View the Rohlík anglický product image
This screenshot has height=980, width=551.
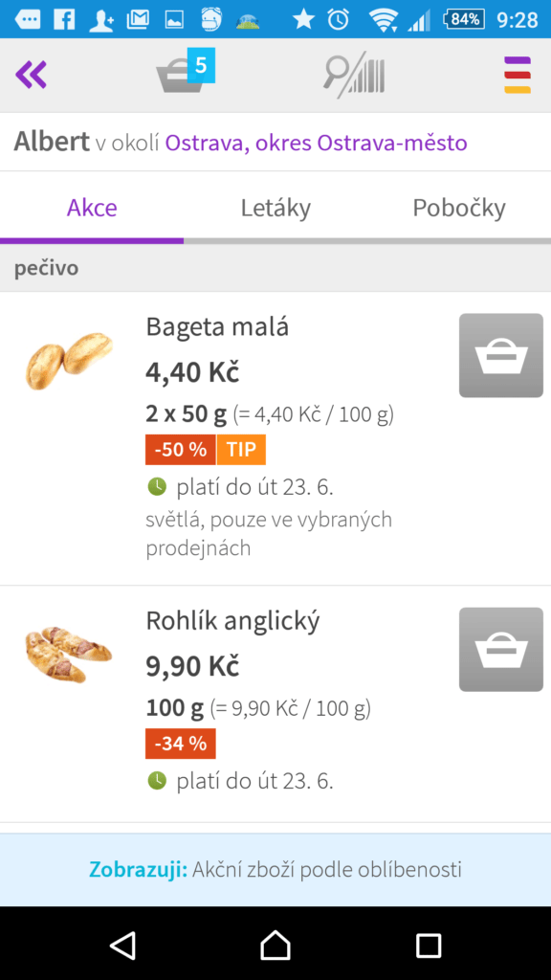coord(69,655)
